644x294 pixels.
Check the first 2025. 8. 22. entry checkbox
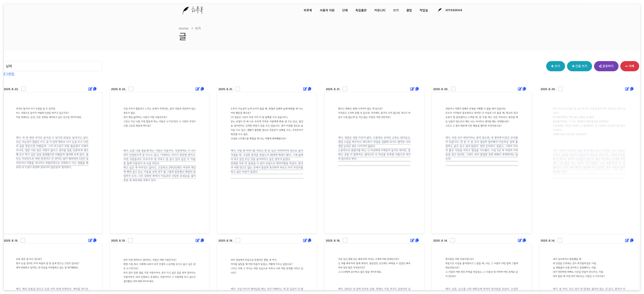pos(23,89)
